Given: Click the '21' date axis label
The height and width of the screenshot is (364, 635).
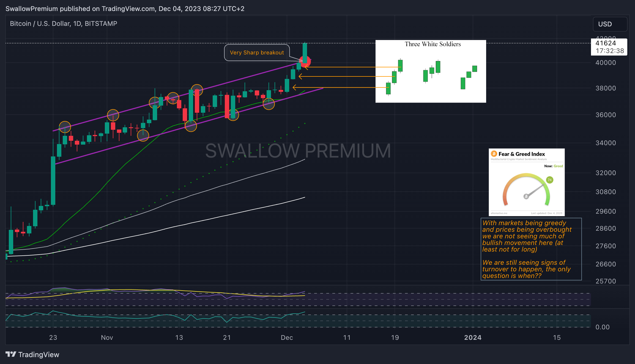Looking at the screenshot, I should click(227, 338).
